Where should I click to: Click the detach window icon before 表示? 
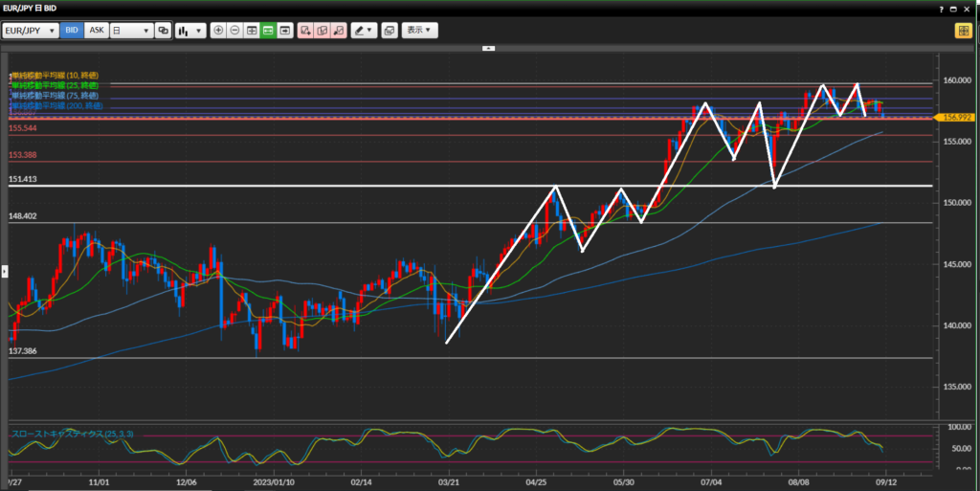tap(389, 31)
